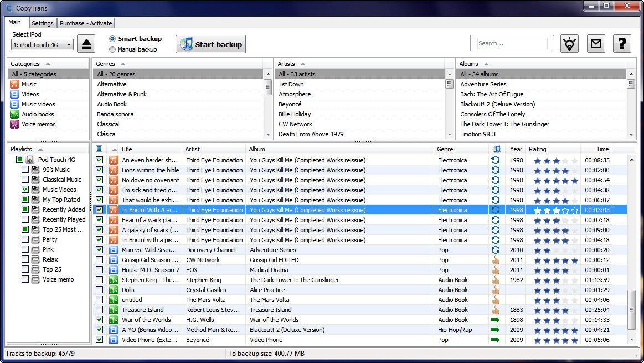Click the 90's Music playlist icon
Screen dimensions: 644x363
[36, 170]
